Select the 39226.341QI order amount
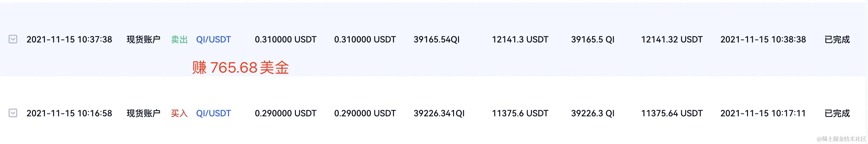Image resolution: width=868 pixels, height=144 pixels. (x=439, y=113)
